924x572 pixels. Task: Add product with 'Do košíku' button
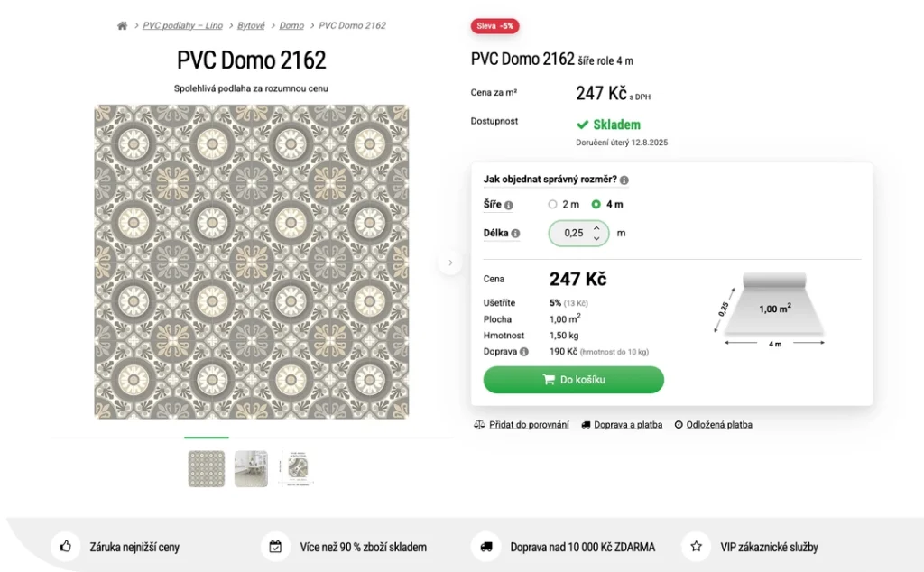coord(574,380)
